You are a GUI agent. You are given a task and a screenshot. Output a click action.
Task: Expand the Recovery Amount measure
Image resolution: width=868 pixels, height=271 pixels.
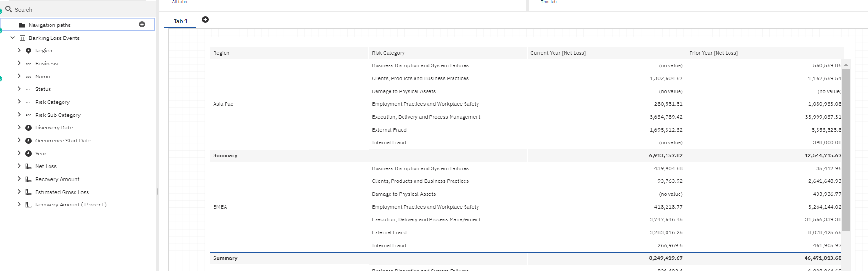pos(19,179)
